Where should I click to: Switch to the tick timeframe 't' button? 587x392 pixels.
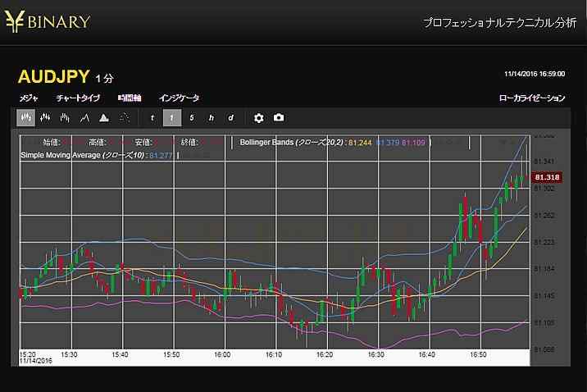tap(152, 117)
